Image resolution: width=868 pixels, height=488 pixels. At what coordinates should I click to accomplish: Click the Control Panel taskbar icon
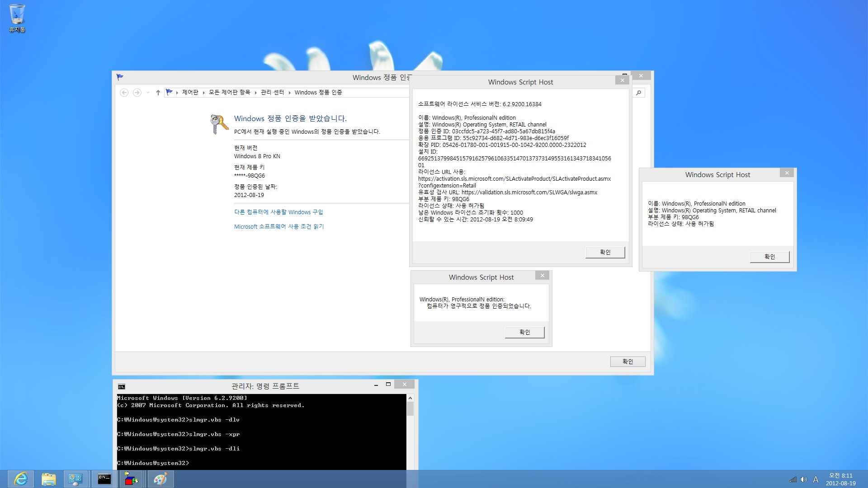click(x=75, y=479)
